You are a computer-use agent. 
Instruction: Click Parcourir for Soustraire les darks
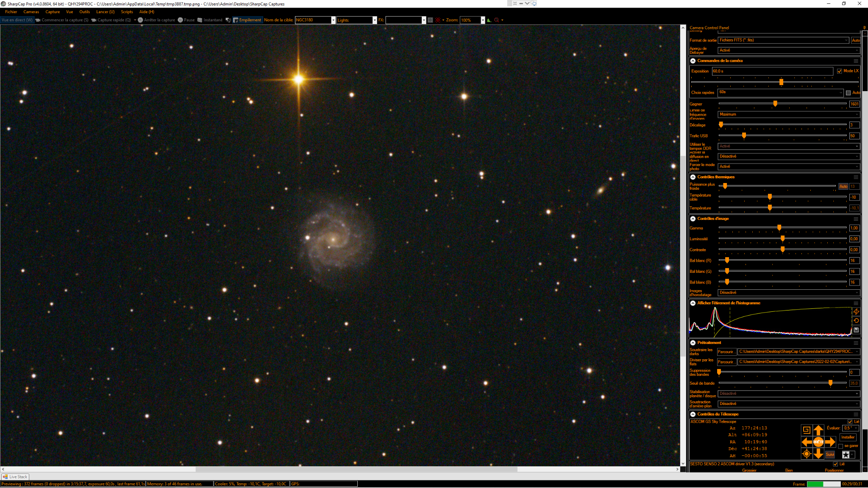(x=726, y=352)
